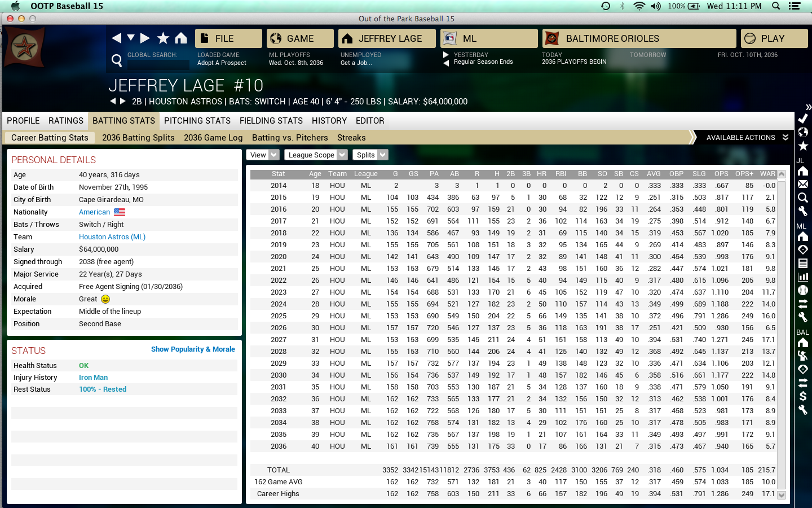Click Show Popularity & Morale link
This screenshot has width=812, height=508.
point(193,349)
